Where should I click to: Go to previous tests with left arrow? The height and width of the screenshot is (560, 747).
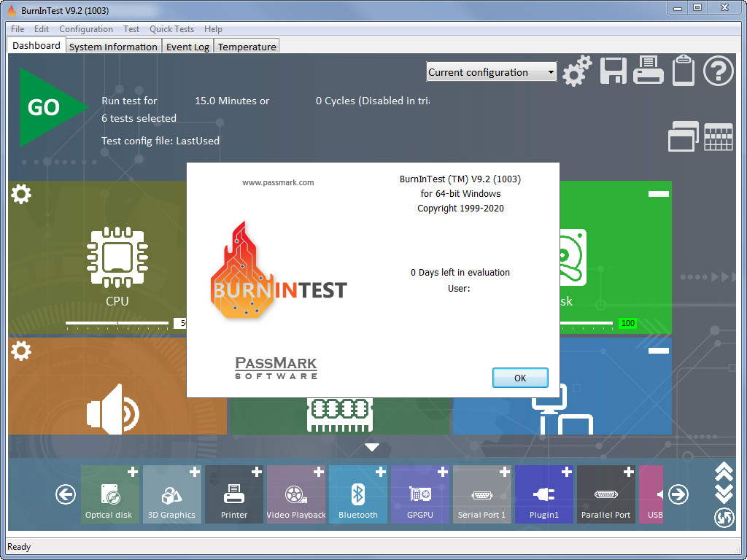pos(65,494)
